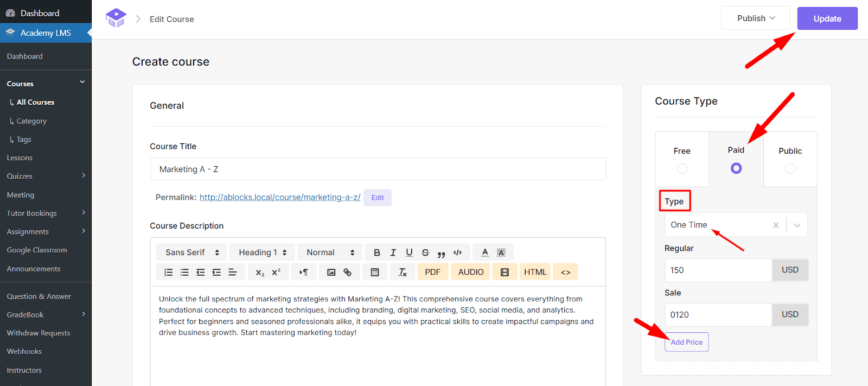The height and width of the screenshot is (386, 868).
Task: Click the Update button
Action: click(x=827, y=18)
